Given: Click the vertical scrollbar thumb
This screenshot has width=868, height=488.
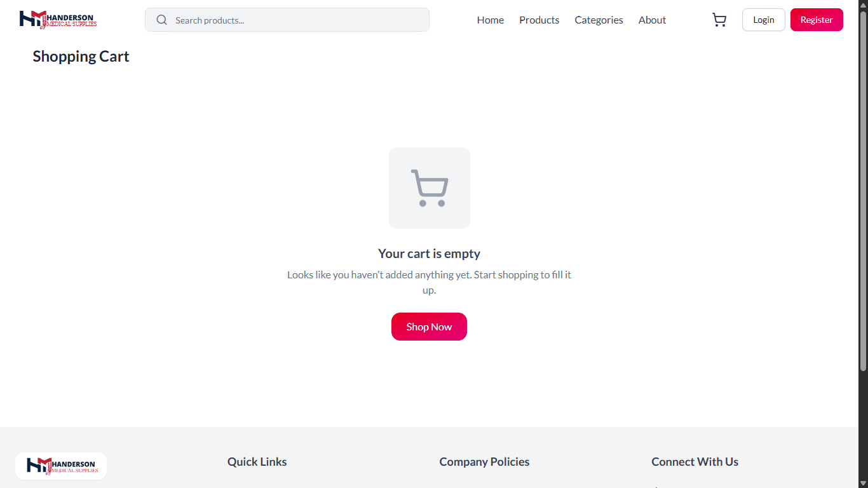Looking at the screenshot, I should click(x=863, y=191).
